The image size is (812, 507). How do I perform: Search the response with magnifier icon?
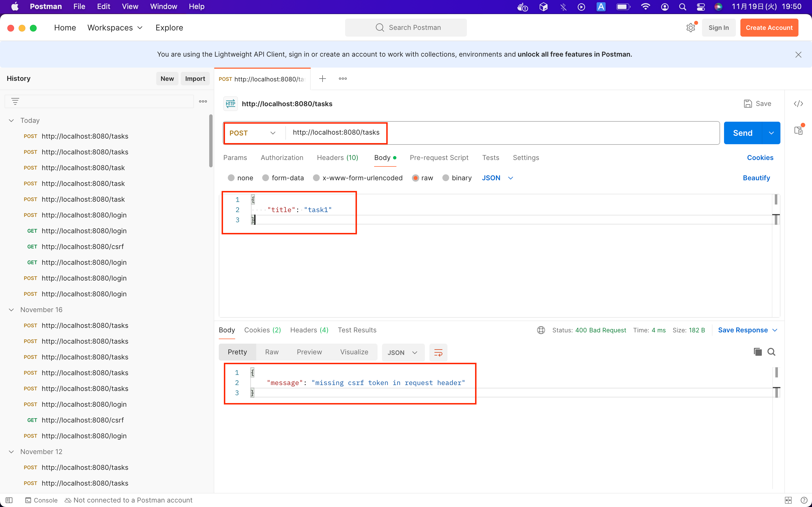[x=771, y=352]
